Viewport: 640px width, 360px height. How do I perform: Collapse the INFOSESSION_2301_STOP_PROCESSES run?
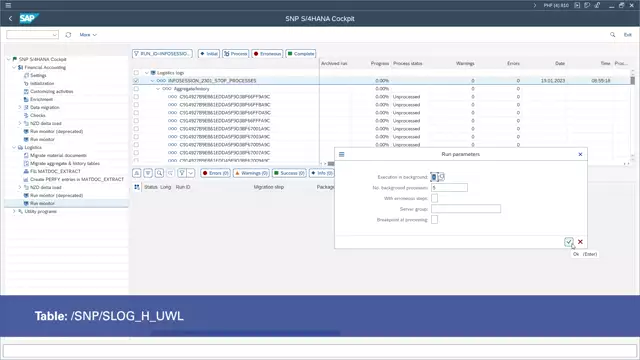coord(152,81)
